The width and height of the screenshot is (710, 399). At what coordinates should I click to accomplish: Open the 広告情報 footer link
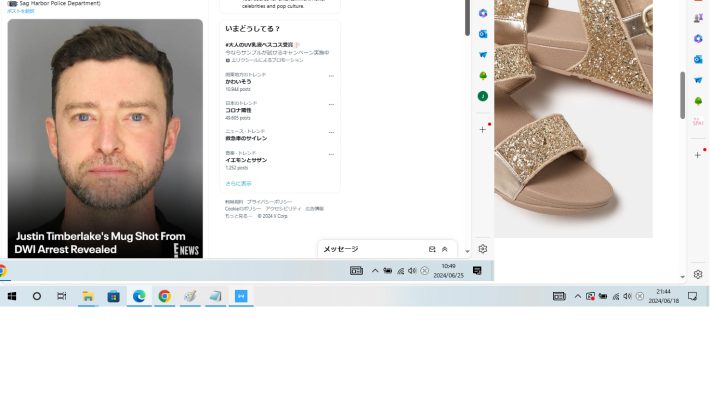[x=315, y=209]
